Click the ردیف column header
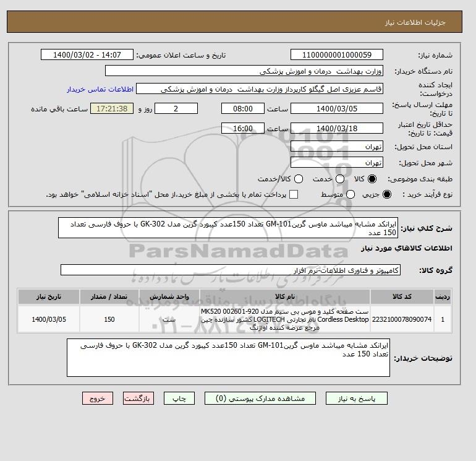The height and width of the screenshot is (461, 476). (443, 296)
